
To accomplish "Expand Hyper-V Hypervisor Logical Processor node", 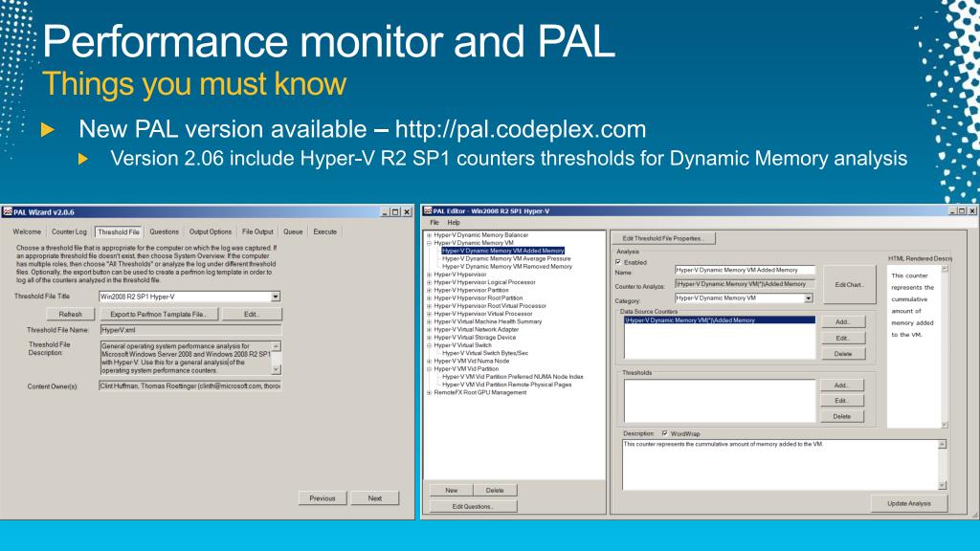I will [430, 282].
